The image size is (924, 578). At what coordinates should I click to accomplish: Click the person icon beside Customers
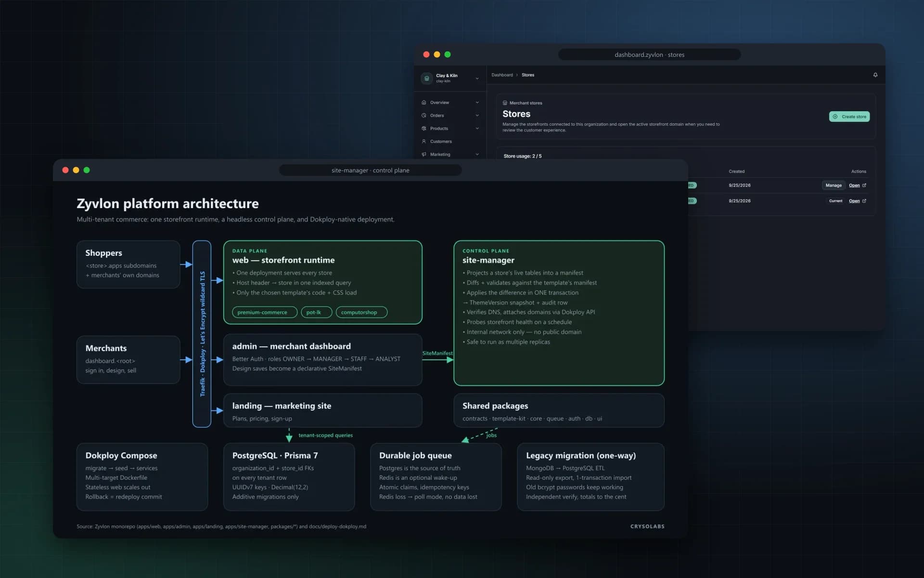click(424, 142)
